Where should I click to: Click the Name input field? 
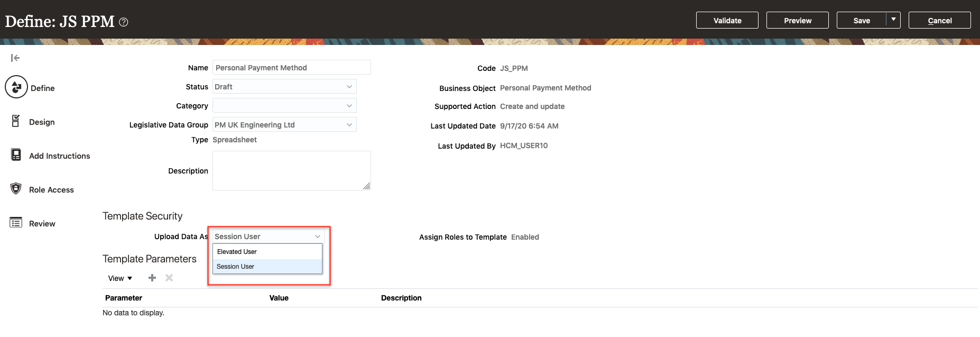[291, 68]
